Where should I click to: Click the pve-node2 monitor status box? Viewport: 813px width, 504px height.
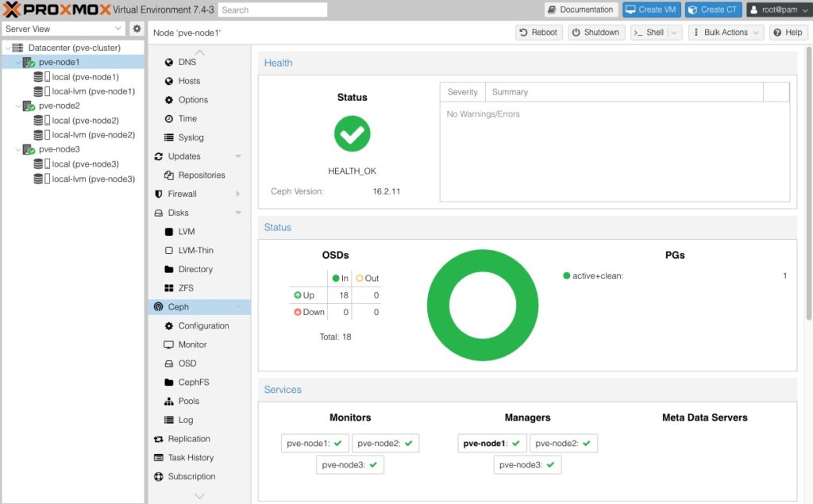(x=385, y=444)
